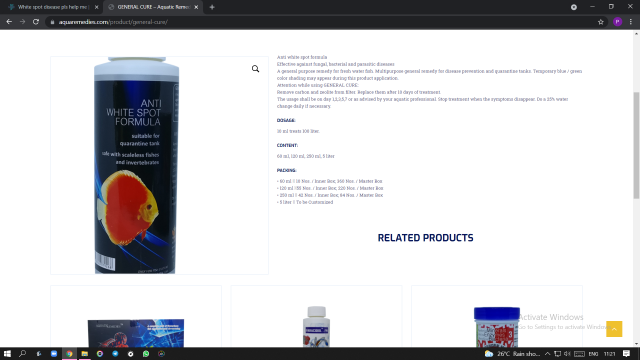Click the scrollbar down arrow

click(x=636, y=344)
